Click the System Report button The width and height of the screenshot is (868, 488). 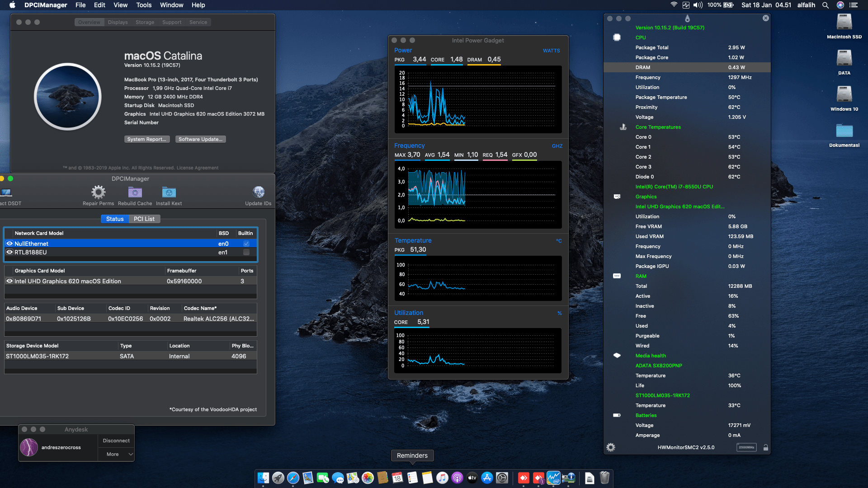pyautogui.click(x=147, y=139)
